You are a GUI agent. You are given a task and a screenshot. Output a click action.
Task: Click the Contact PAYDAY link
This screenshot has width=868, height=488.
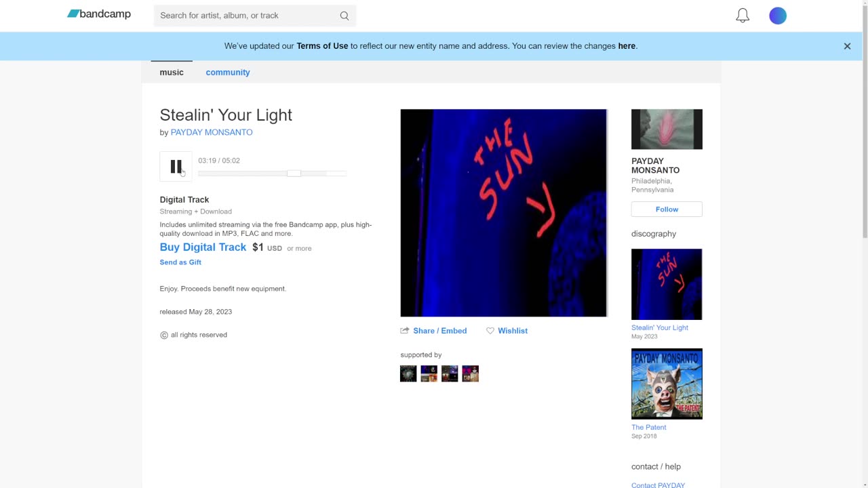pyautogui.click(x=658, y=485)
